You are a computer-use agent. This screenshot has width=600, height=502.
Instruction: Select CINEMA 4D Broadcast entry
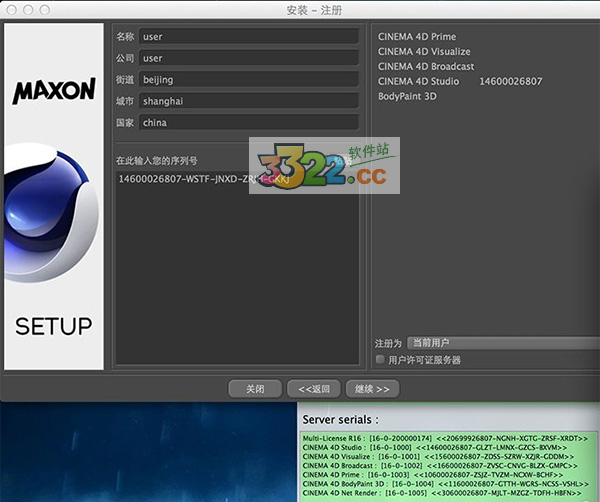click(425, 67)
